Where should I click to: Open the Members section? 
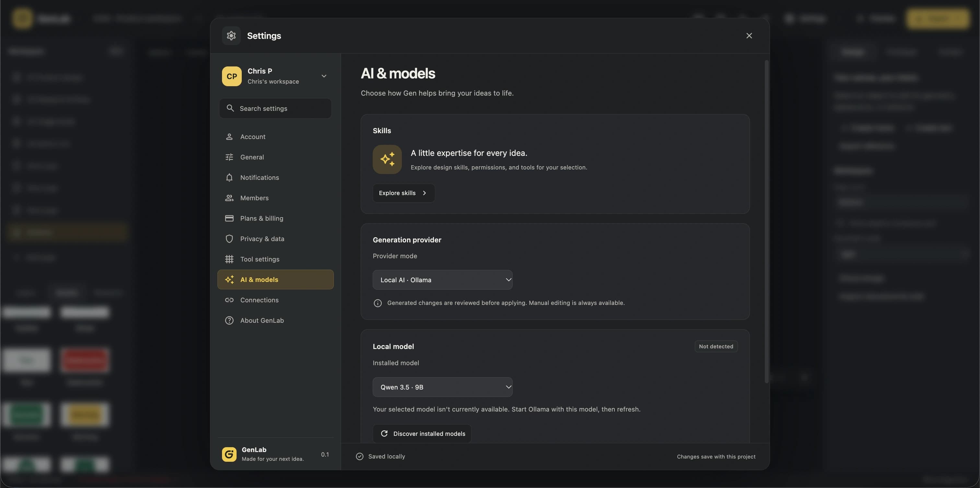275,198
